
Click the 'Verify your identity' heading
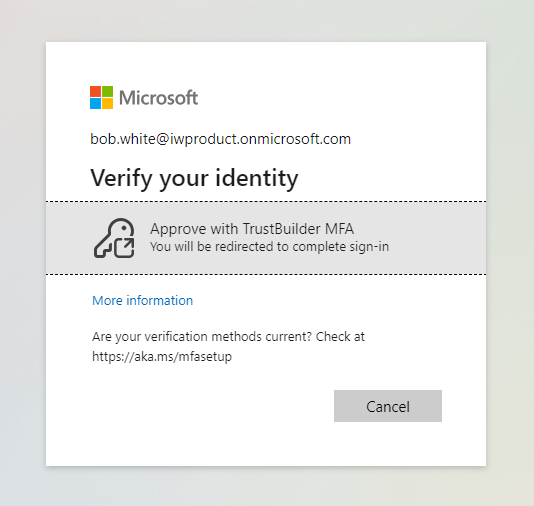tap(194, 178)
